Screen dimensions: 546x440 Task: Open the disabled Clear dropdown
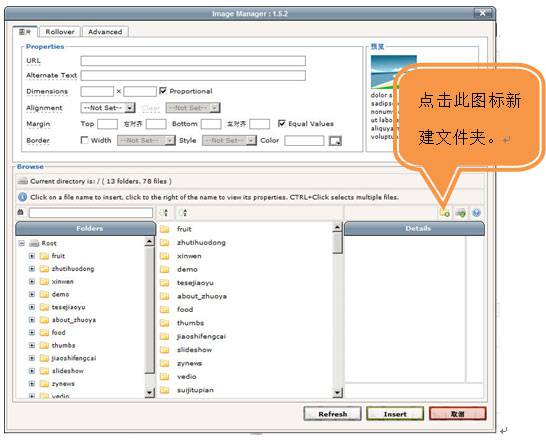click(193, 108)
